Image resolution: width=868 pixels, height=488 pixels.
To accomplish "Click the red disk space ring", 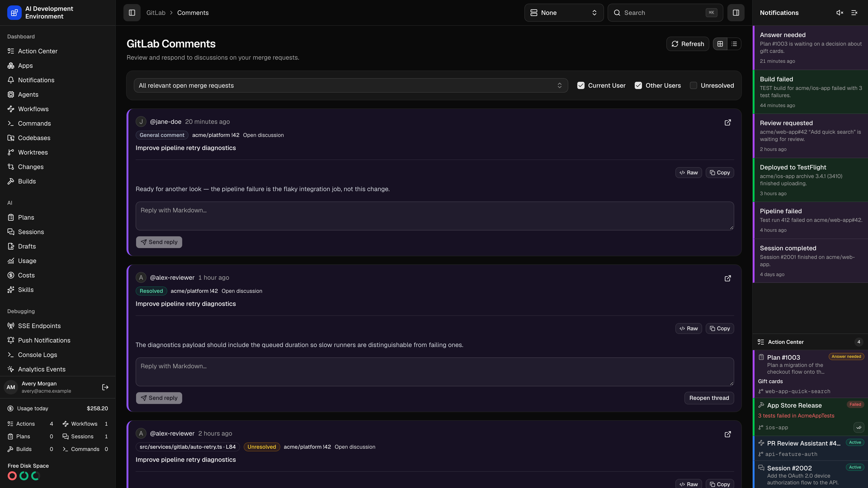I will coord(12,476).
